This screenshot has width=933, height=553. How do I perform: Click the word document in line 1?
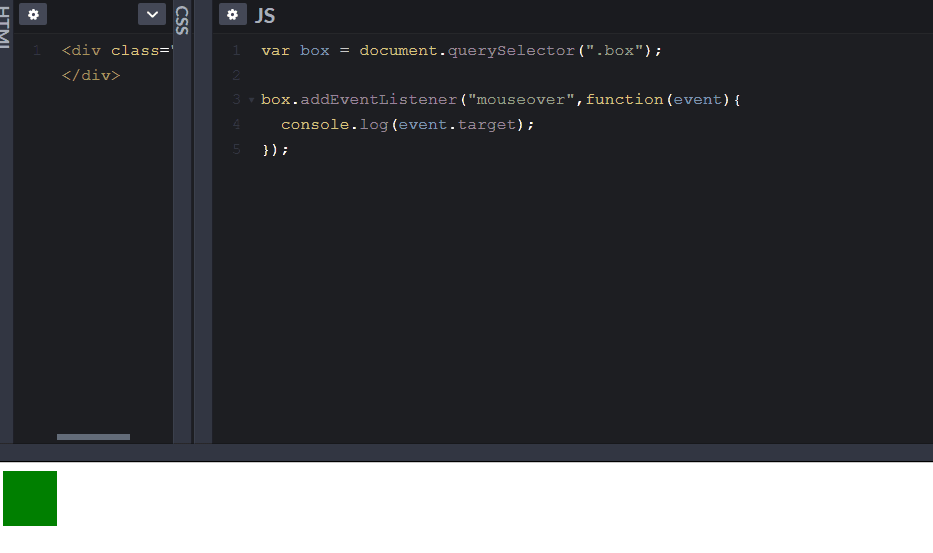[x=398, y=51]
